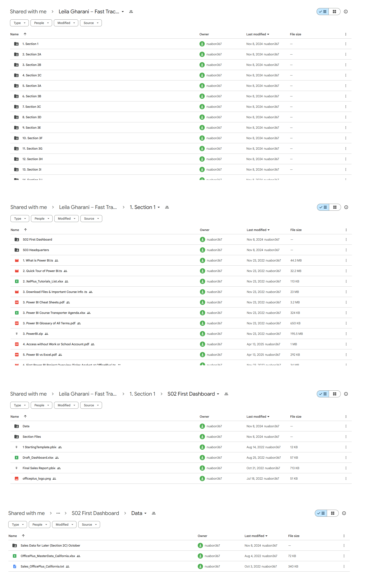Select 2. Quick Tour of Power BI.ts
Image resolution: width=368 pixels, height=588 pixels.
tap(181, 271)
